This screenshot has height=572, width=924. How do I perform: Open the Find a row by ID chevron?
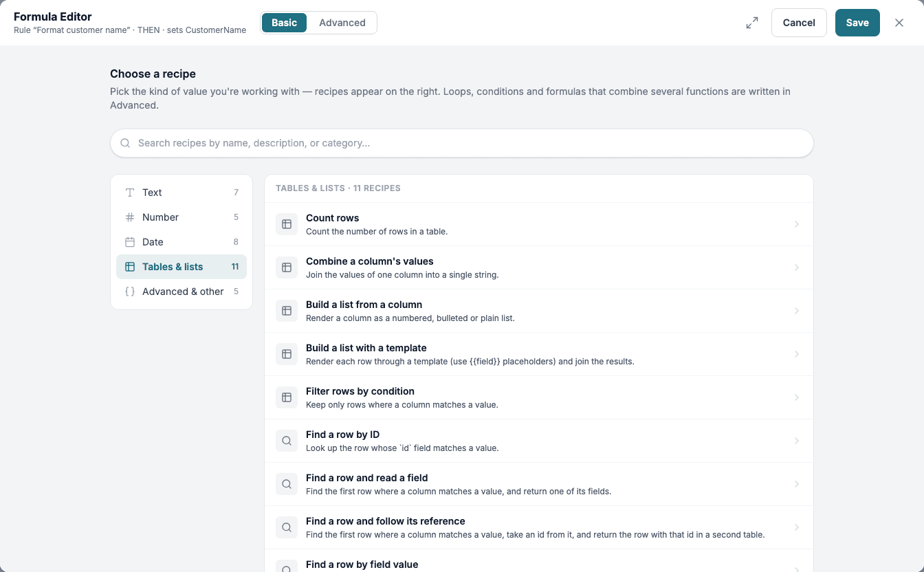[797, 441]
